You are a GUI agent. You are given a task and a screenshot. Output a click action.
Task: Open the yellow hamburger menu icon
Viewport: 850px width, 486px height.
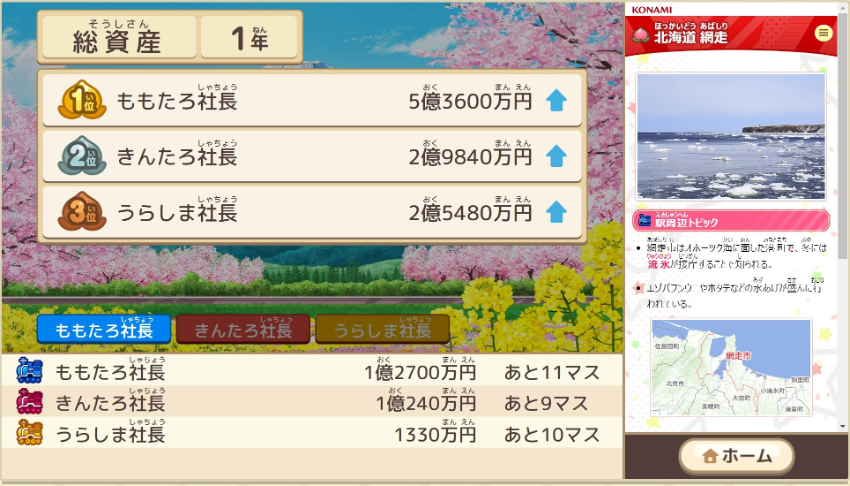coord(823,34)
